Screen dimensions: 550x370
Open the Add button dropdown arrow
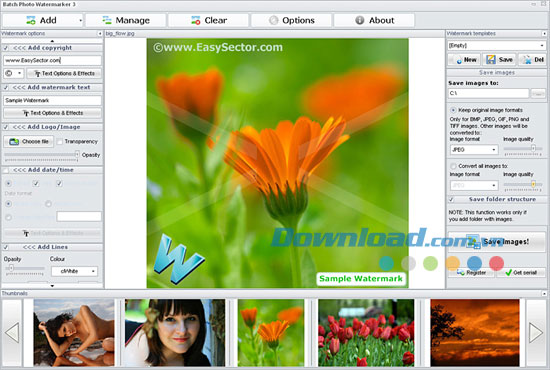pyautogui.click(x=80, y=21)
